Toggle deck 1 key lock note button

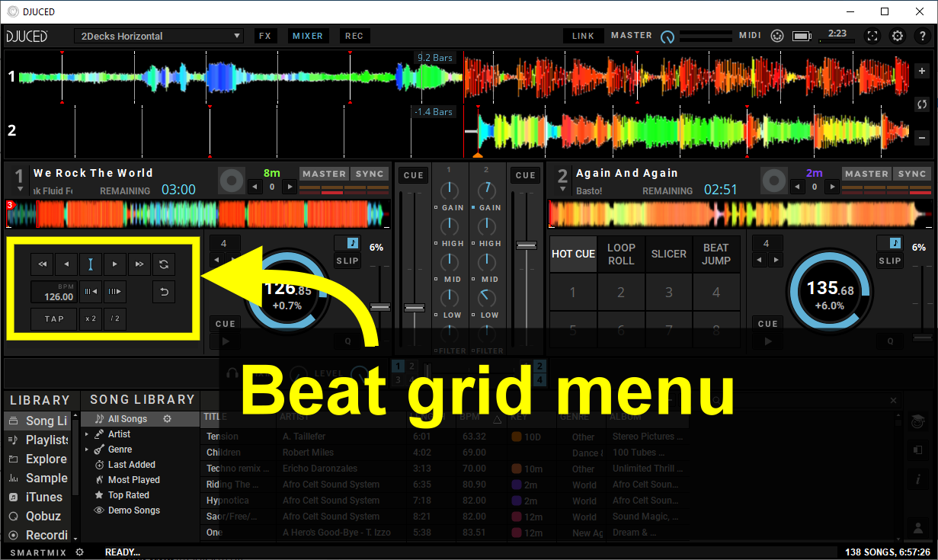pyautogui.click(x=352, y=243)
